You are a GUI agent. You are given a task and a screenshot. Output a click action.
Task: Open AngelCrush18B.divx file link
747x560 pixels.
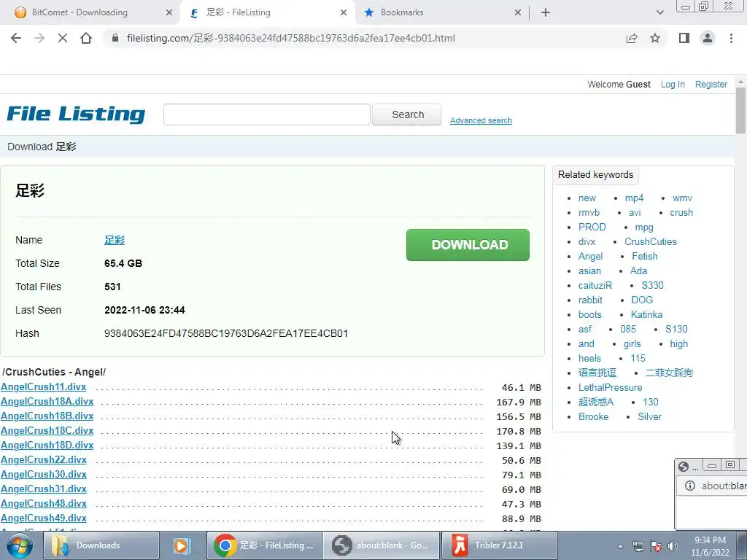47,416
